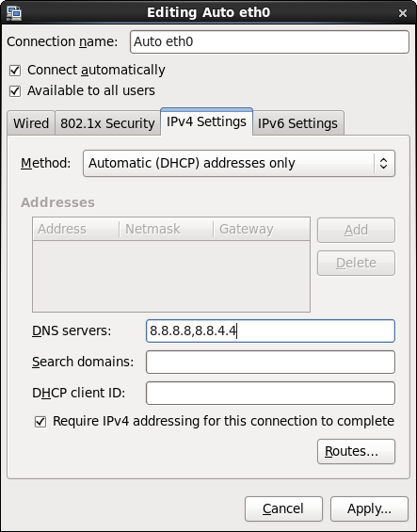The width and height of the screenshot is (417, 532).
Task: Select the IPv6 Settings tab
Action: [x=297, y=122]
